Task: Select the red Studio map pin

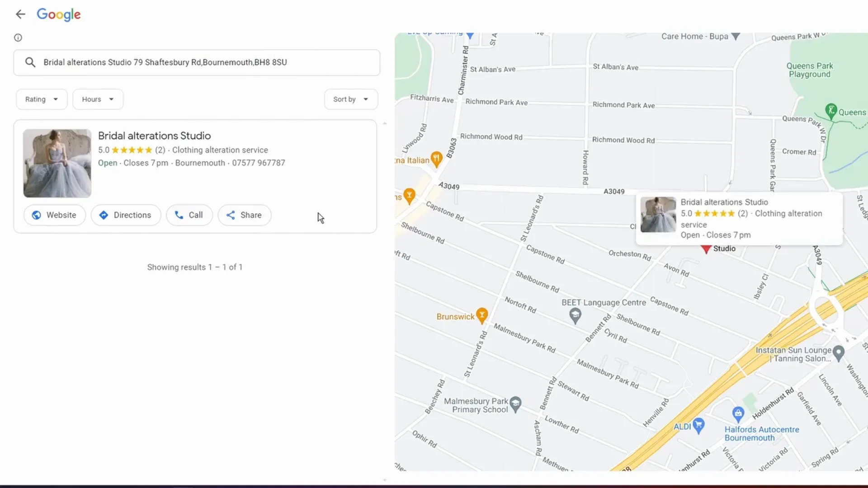Action: (706, 249)
